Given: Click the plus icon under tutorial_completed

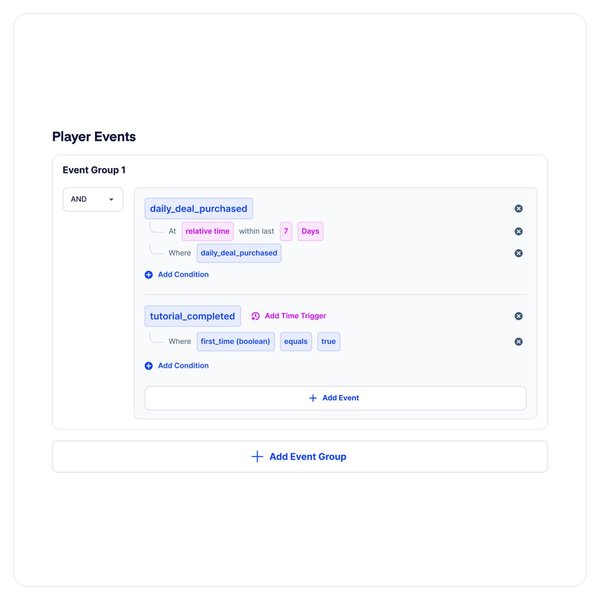Looking at the screenshot, I should click(149, 366).
